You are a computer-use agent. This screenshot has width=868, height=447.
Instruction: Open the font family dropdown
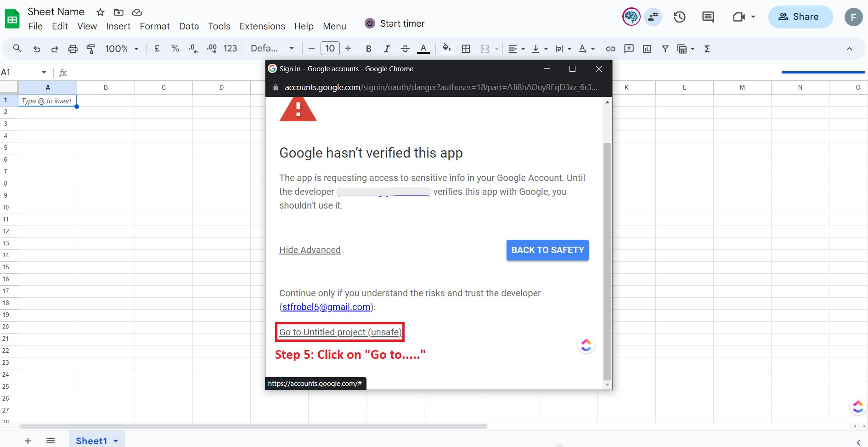(272, 48)
